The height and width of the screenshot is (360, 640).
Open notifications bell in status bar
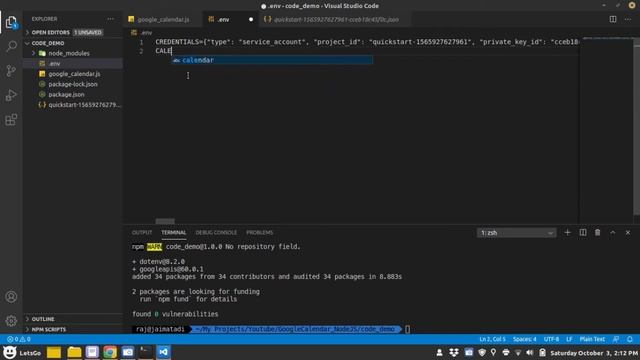[x=630, y=339]
